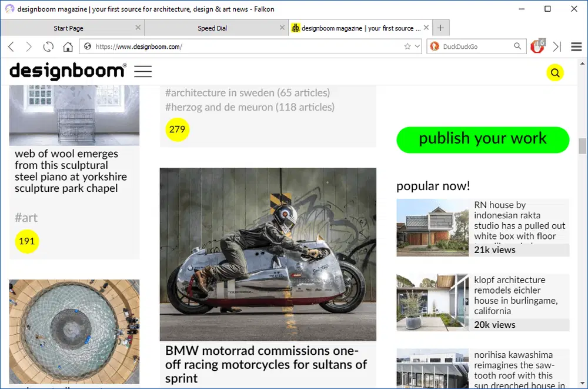Open the home page

point(68,46)
